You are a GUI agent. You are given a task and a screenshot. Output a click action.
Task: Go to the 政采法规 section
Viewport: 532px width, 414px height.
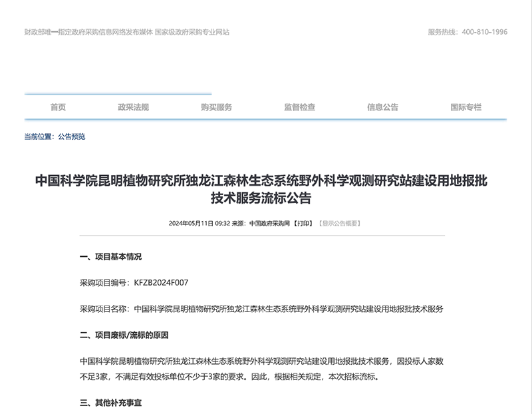coord(133,107)
